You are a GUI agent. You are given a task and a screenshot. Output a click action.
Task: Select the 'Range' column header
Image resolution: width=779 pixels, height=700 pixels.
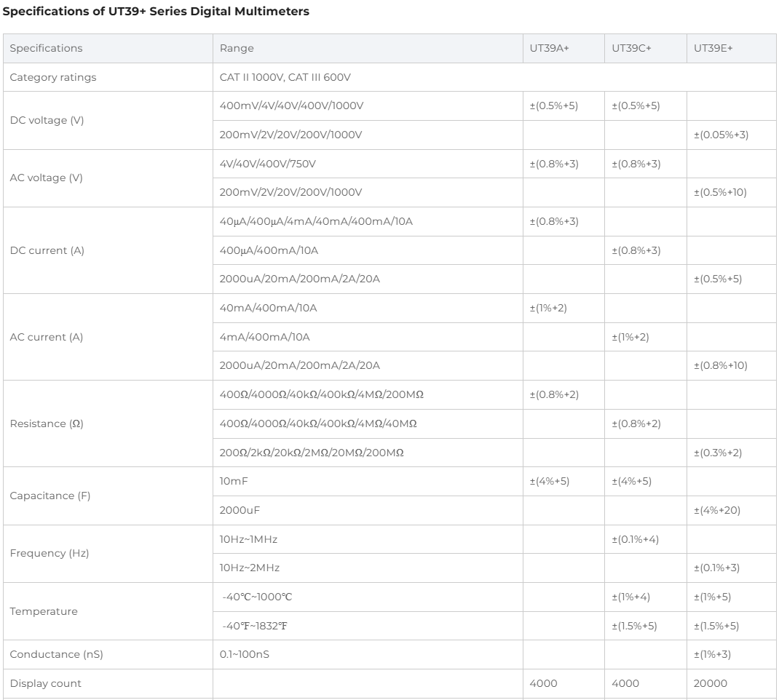click(368, 48)
